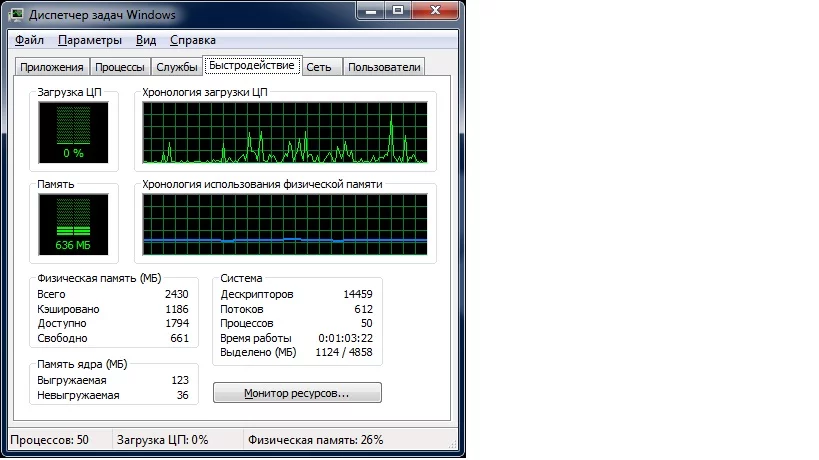Click the Выделено value 1124 / 4858
Image resolution: width=819 pixels, height=460 pixels.
point(344,352)
